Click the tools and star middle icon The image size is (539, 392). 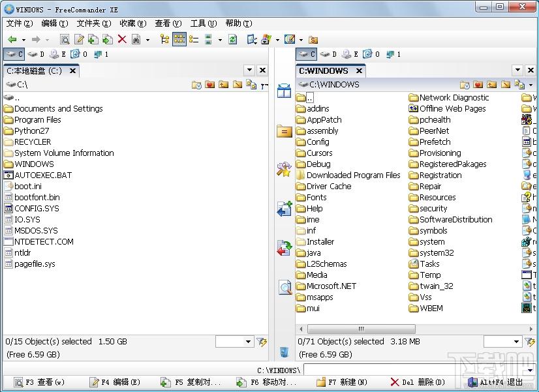(x=285, y=169)
